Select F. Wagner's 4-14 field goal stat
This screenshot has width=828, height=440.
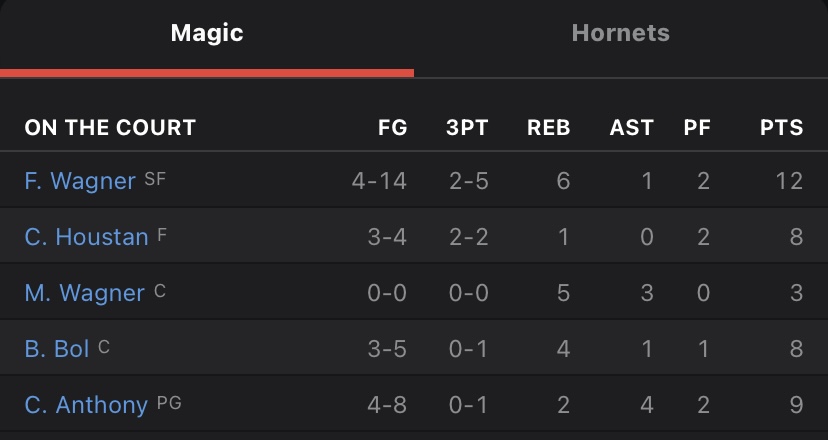(380, 181)
